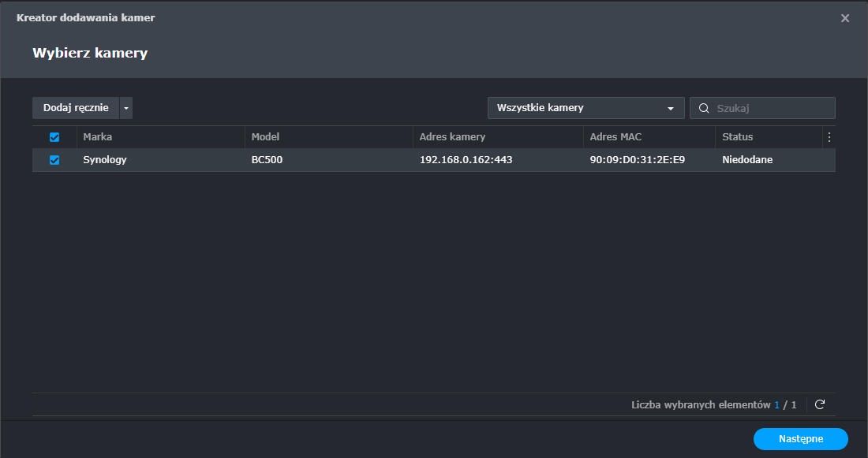Toggle the select-all checkbox in header
The height and width of the screenshot is (458, 868).
pos(54,137)
